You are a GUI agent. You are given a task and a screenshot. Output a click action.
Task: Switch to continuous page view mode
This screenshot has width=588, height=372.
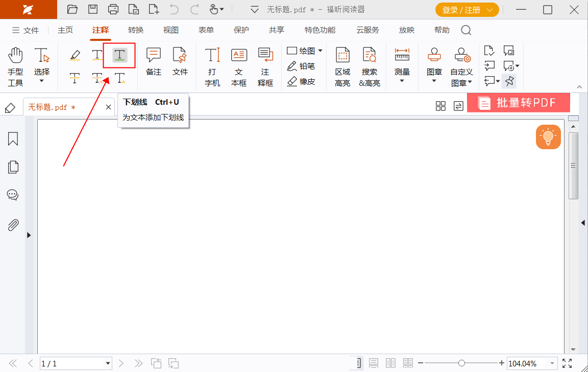[x=374, y=363]
